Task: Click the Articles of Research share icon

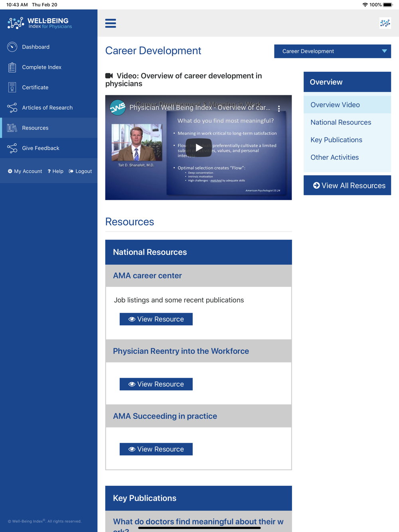Action: (12, 108)
